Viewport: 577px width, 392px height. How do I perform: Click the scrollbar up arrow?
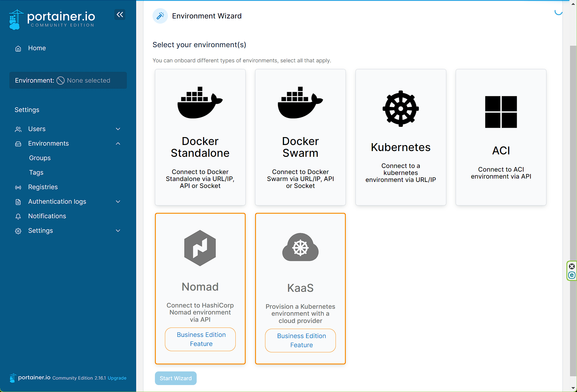[573, 4]
